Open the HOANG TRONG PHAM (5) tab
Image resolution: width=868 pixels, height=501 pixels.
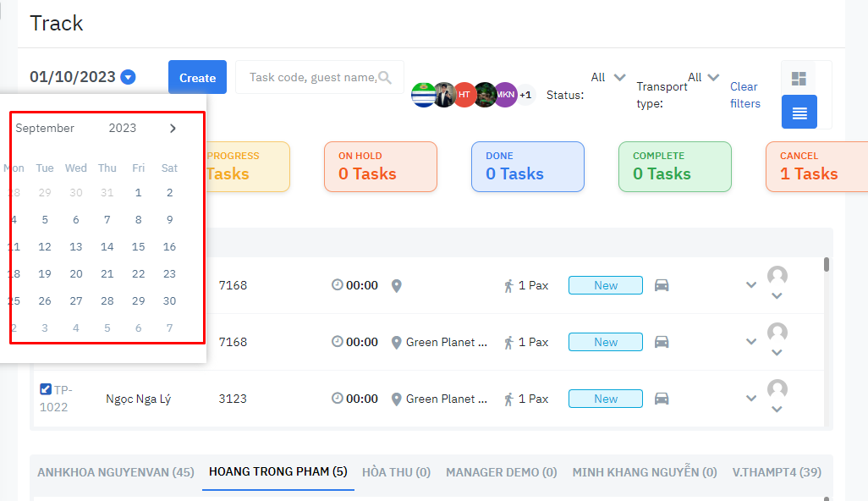point(277,471)
